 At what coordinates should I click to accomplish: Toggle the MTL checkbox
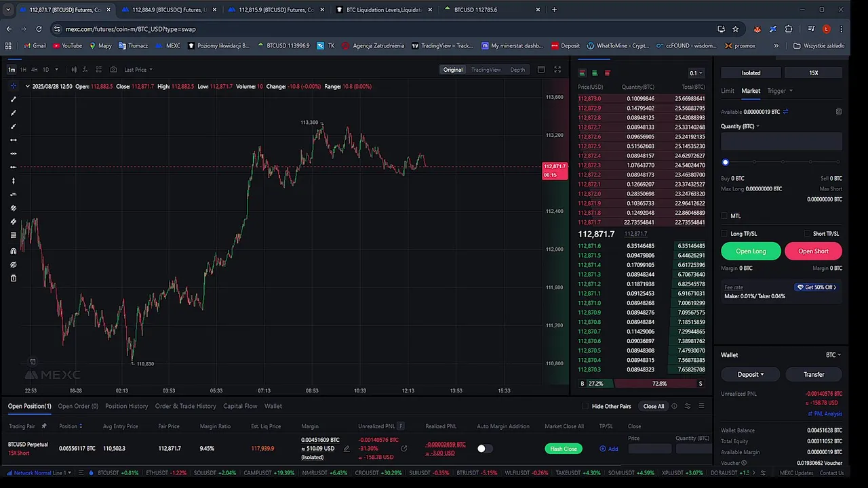tap(724, 216)
